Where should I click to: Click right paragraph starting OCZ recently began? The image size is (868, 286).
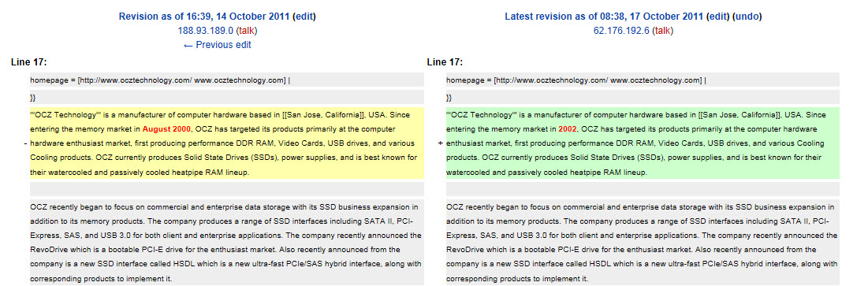[x=643, y=243]
